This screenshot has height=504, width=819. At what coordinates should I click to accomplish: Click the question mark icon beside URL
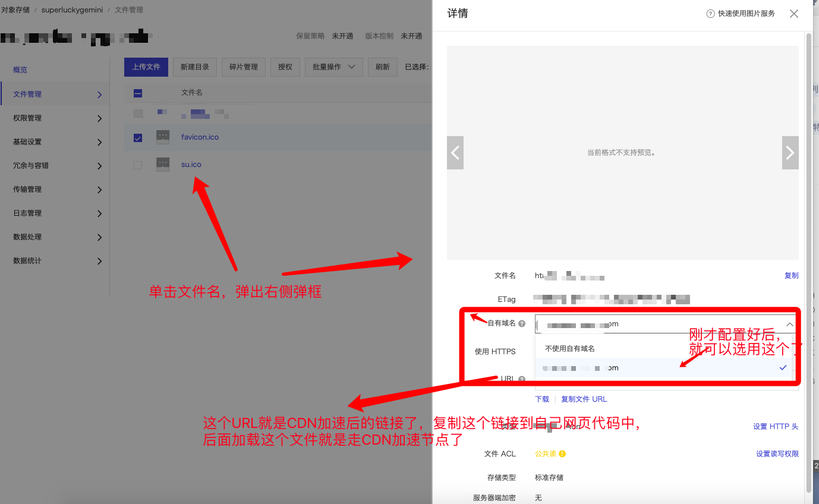522,379
